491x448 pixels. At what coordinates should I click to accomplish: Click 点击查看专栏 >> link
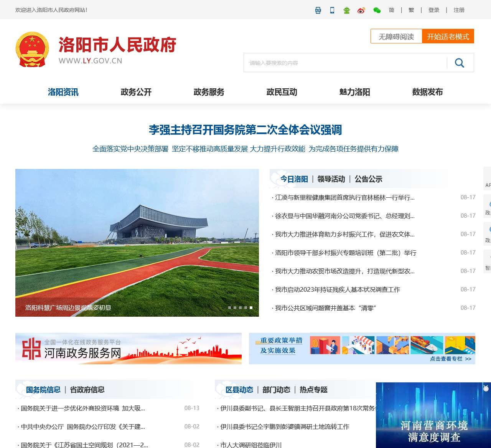click(x=451, y=359)
